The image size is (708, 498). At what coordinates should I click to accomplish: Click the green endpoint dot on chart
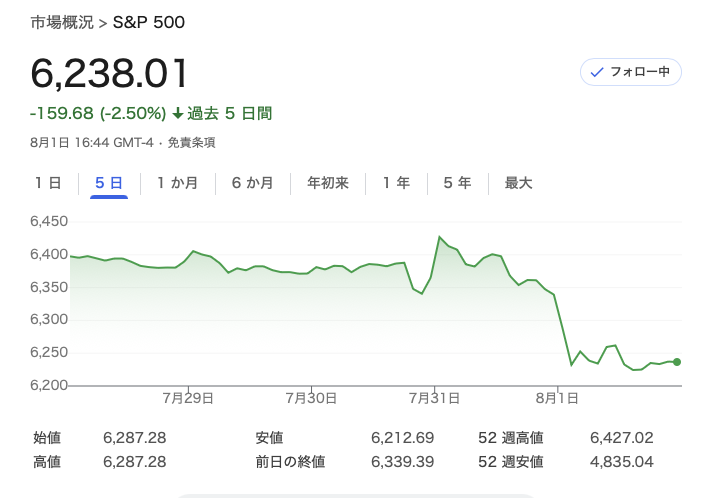(676, 362)
